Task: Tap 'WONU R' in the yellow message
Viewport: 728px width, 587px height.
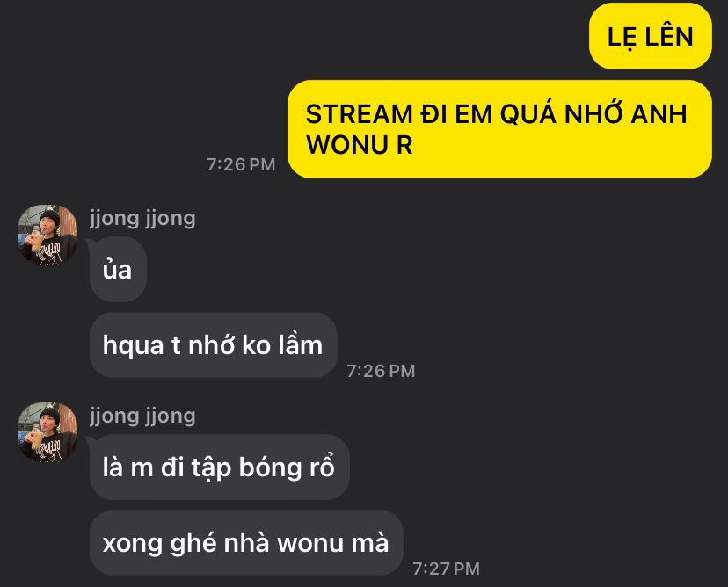Action: click(360, 145)
